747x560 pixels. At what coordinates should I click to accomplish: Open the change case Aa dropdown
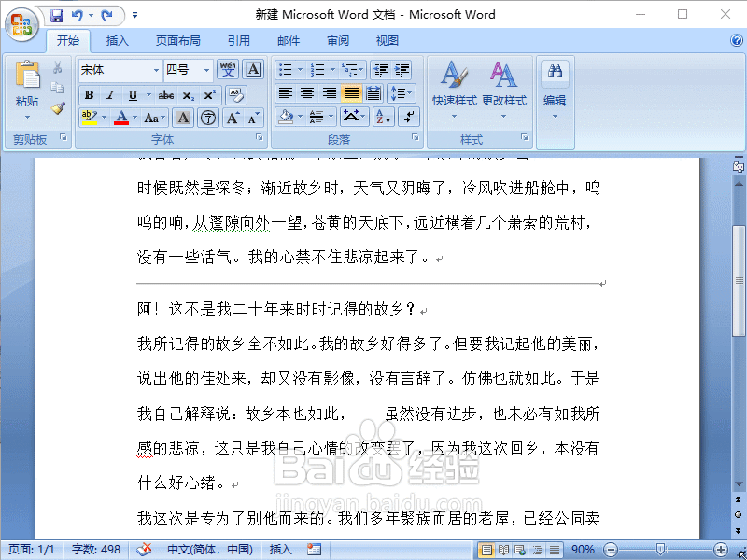(155, 118)
